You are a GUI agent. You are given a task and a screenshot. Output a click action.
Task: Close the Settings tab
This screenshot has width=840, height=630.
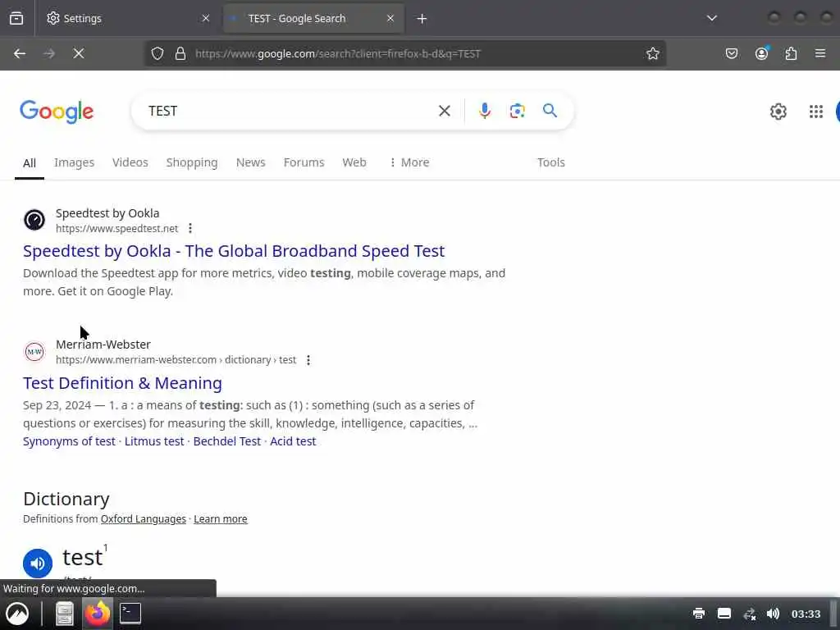pyautogui.click(x=206, y=18)
